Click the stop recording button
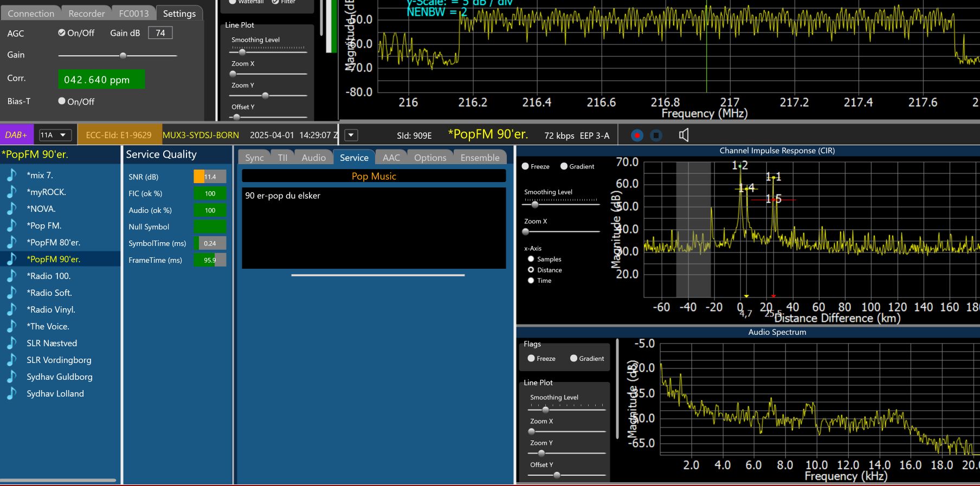980x486 pixels. click(656, 135)
